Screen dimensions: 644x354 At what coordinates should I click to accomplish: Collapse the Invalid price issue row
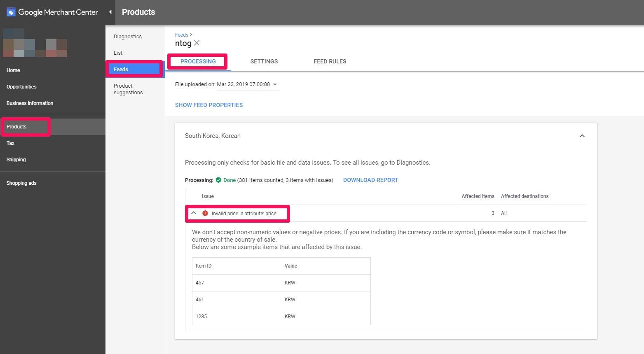click(194, 213)
